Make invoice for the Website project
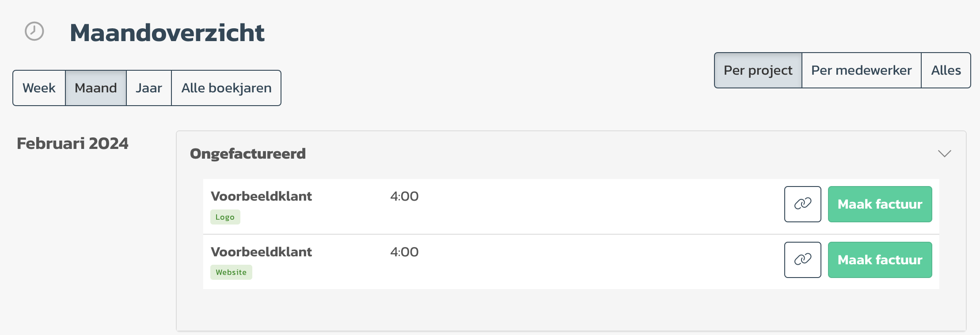This screenshot has height=335, width=980. tap(880, 259)
